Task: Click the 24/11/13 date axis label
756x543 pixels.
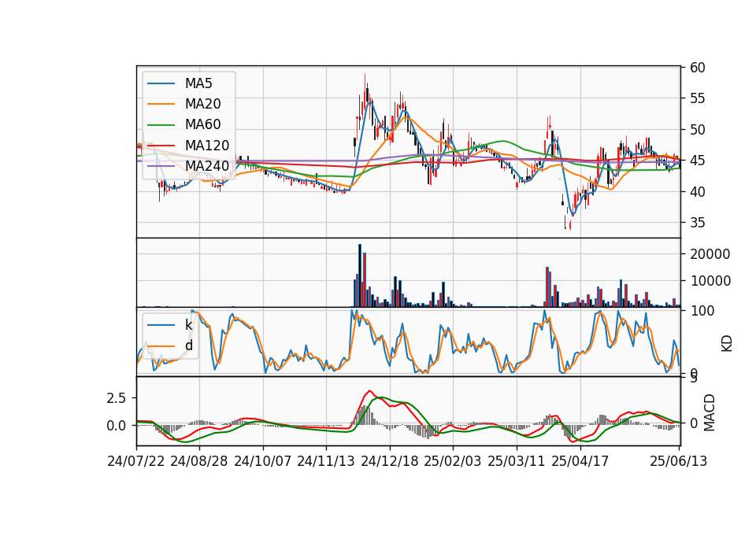Action: pyautogui.click(x=326, y=461)
